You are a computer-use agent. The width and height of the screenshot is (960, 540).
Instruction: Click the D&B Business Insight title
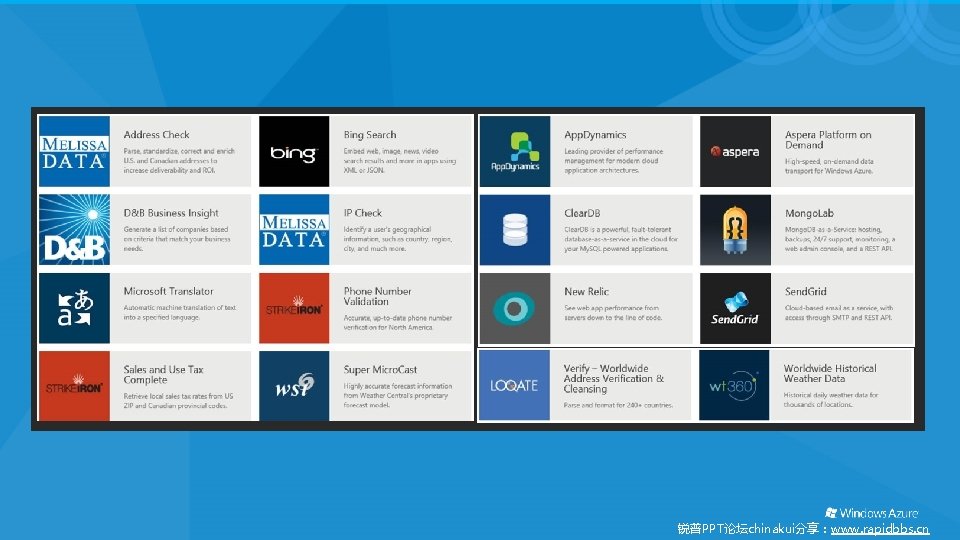click(171, 213)
